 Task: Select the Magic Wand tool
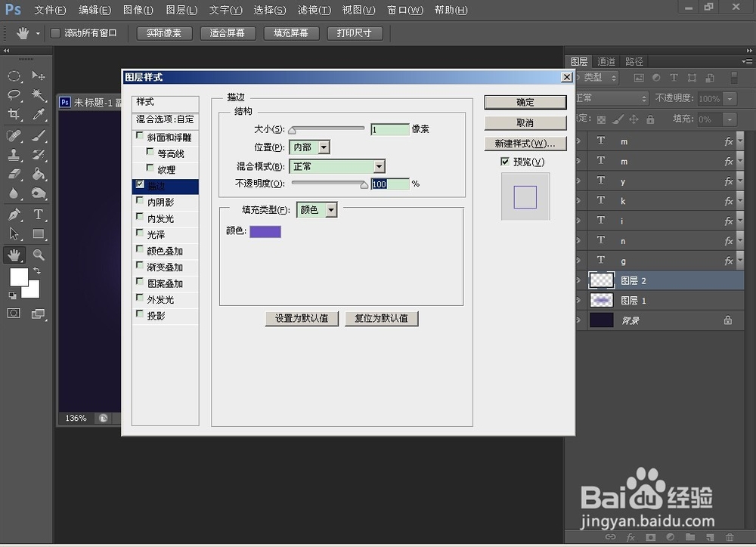(x=39, y=95)
